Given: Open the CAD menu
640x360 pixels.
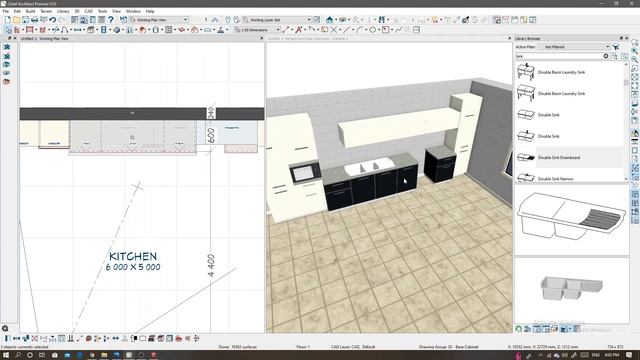Looking at the screenshot, I should (89, 11).
